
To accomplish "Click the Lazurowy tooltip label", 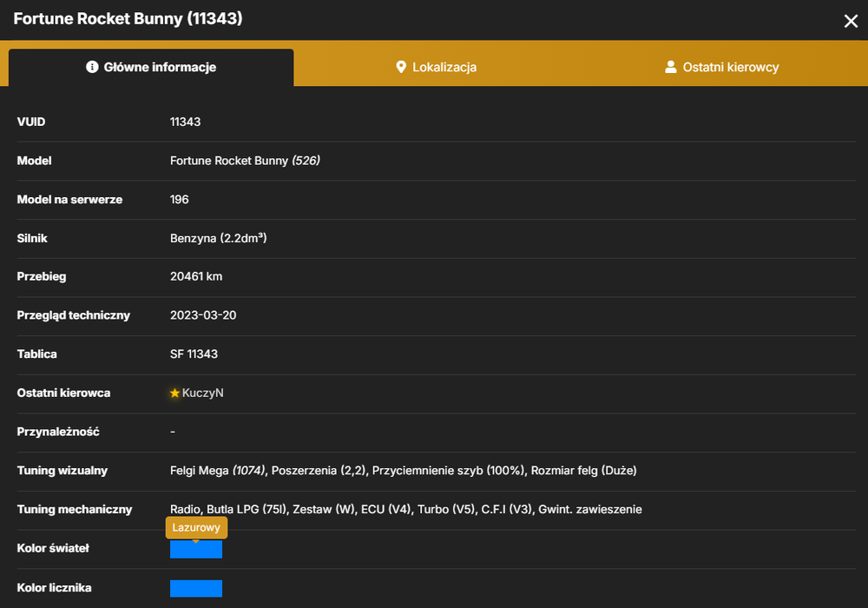I will (196, 527).
